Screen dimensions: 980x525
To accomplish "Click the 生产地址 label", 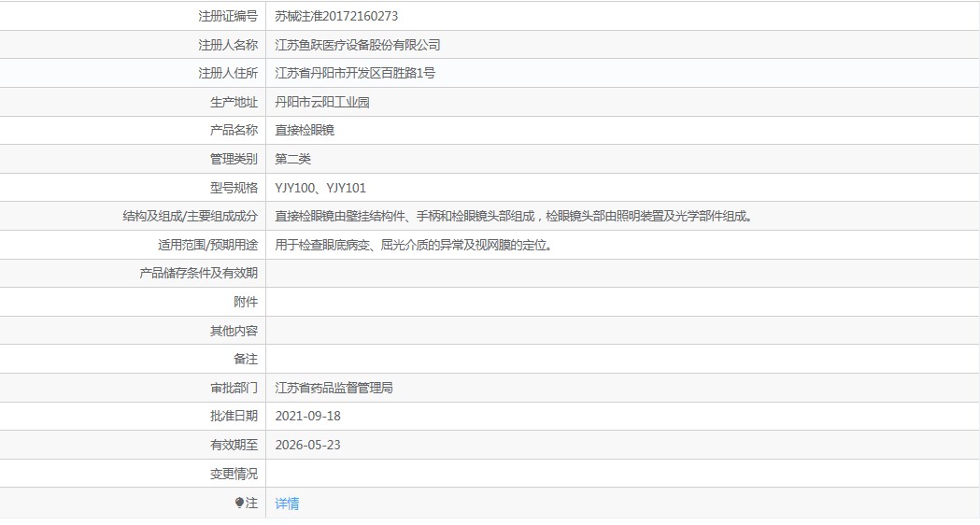I will 234,102.
